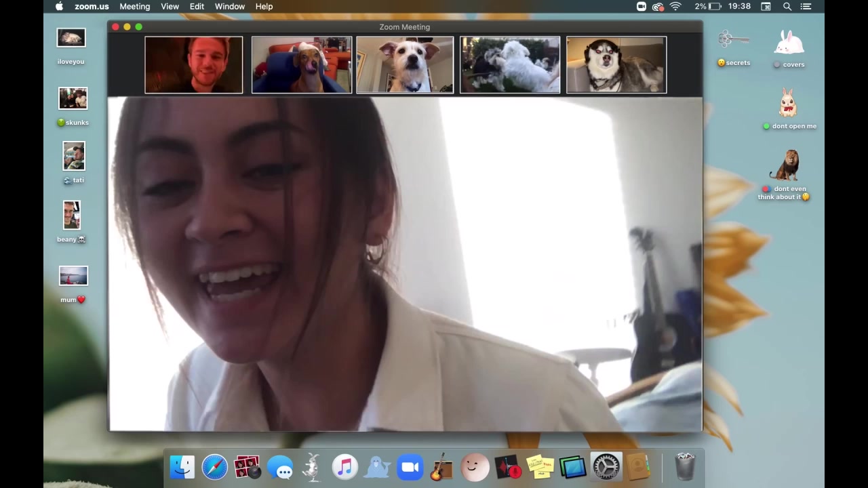Open the stacked screens dock icon
This screenshot has height=488, width=868.
coord(573,467)
